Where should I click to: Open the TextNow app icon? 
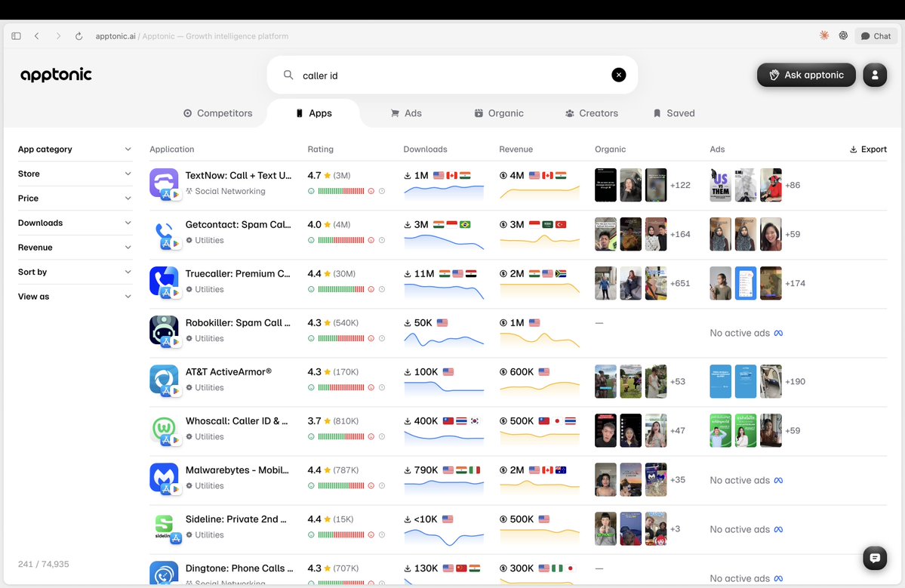point(164,183)
